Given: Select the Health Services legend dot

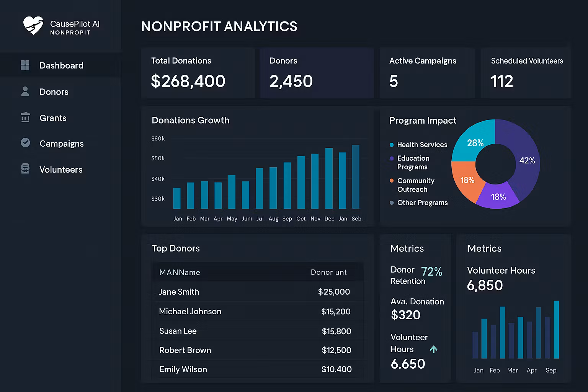Looking at the screenshot, I should pyautogui.click(x=391, y=145).
